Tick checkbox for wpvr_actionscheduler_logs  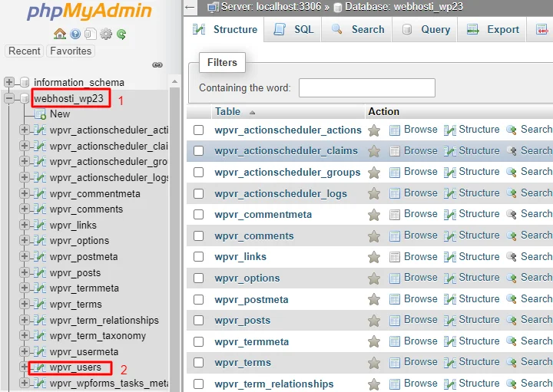199,193
